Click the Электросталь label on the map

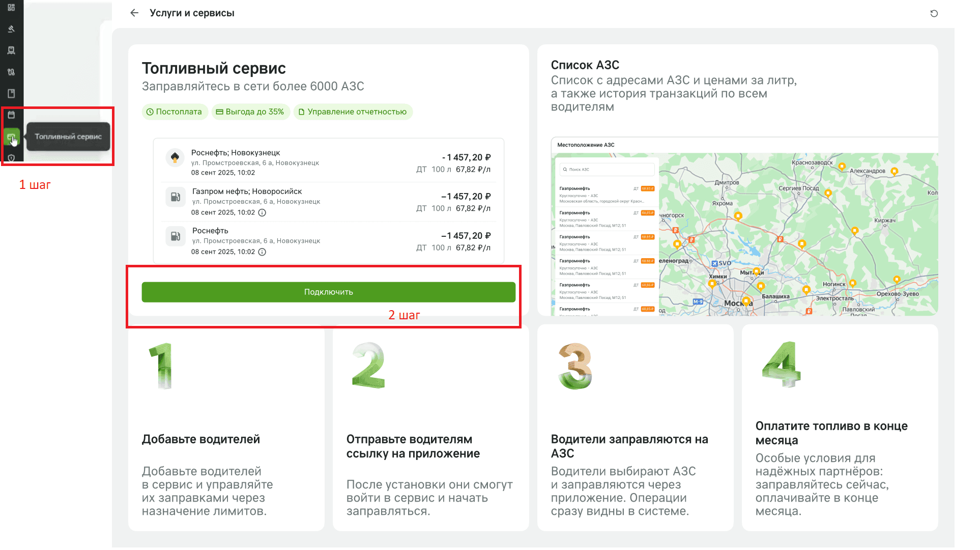coord(835,298)
